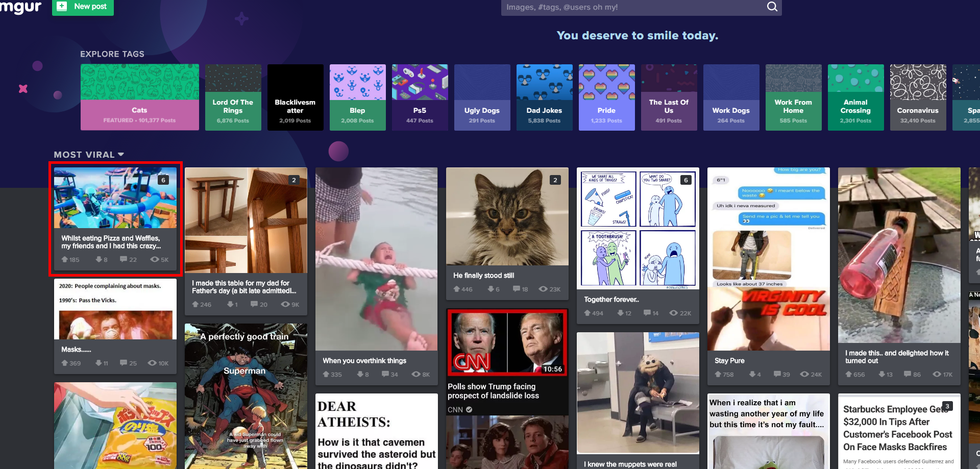Open the crying kid on rope thumbnail
Image resolution: width=980 pixels, height=469 pixels.
tap(377, 259)
